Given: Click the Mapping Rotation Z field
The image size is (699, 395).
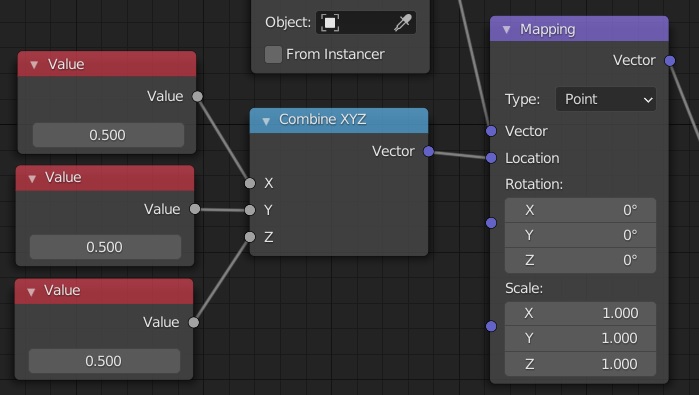Looking at the screenshot, I should tap(580, 260).
